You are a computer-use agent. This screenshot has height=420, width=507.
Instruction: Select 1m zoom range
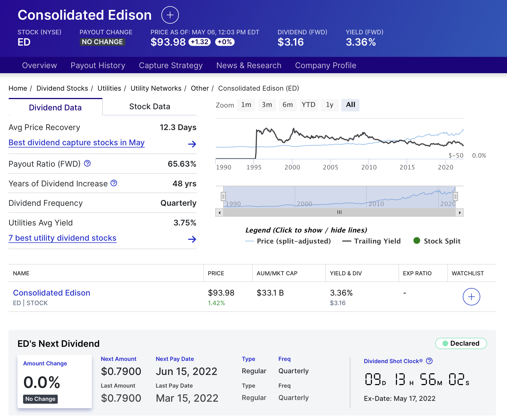coord(246,105)
